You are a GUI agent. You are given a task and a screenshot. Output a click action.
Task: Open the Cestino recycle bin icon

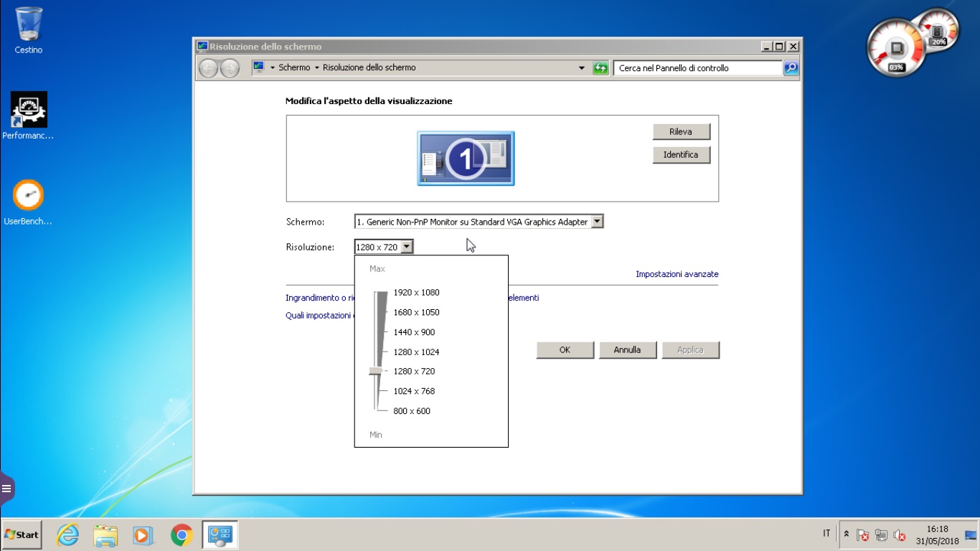(x=29, y=25)
